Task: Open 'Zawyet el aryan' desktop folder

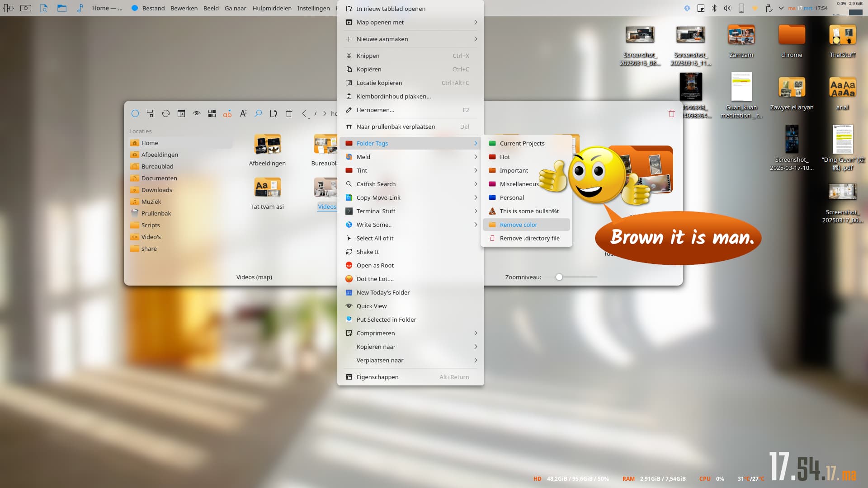Action: click(x=792, y=94)
